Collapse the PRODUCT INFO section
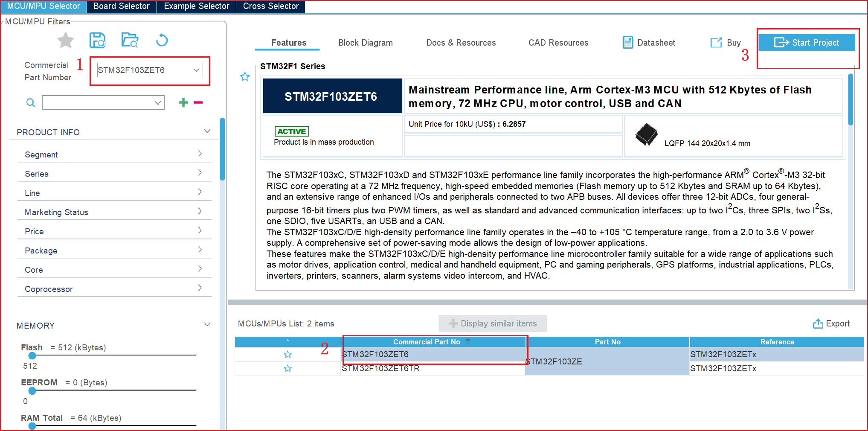This screenshot has width=868, height=431. pos(207,131)
